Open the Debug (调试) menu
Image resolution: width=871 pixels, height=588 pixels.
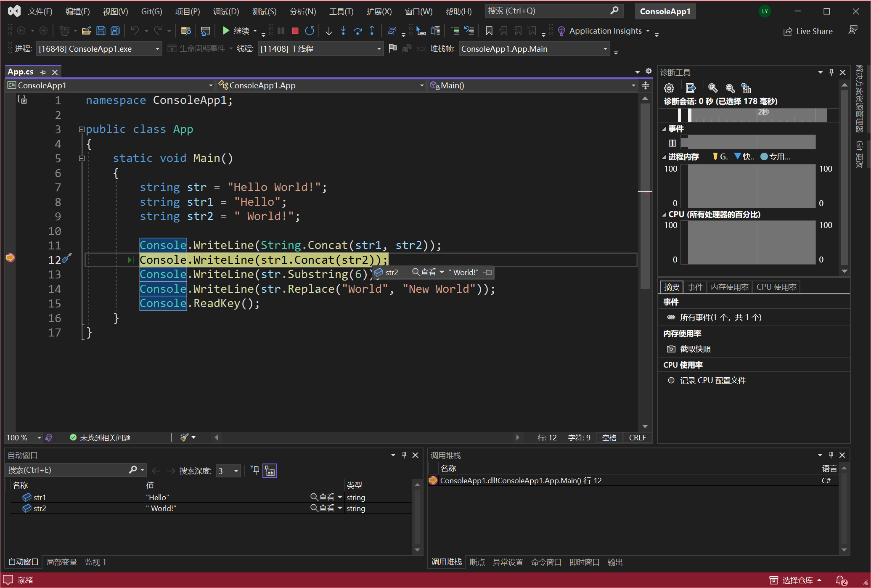[226, 11]
